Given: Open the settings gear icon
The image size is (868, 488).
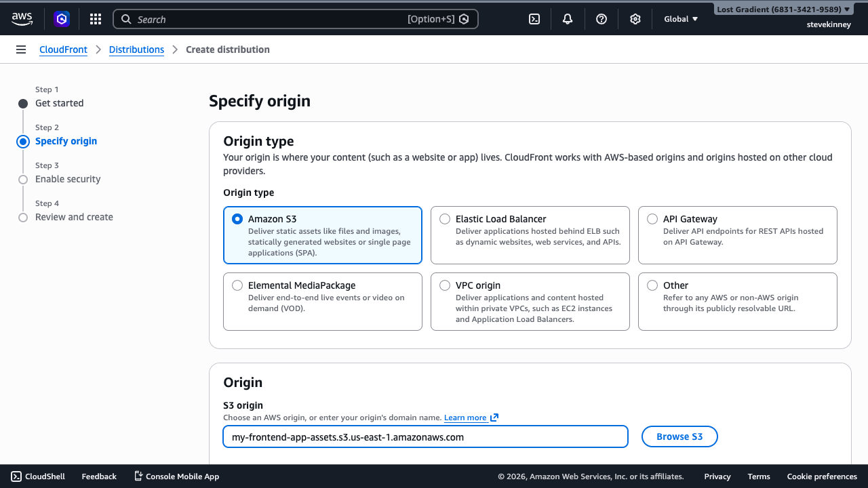Looking at the screenshot, I should 635,19.
